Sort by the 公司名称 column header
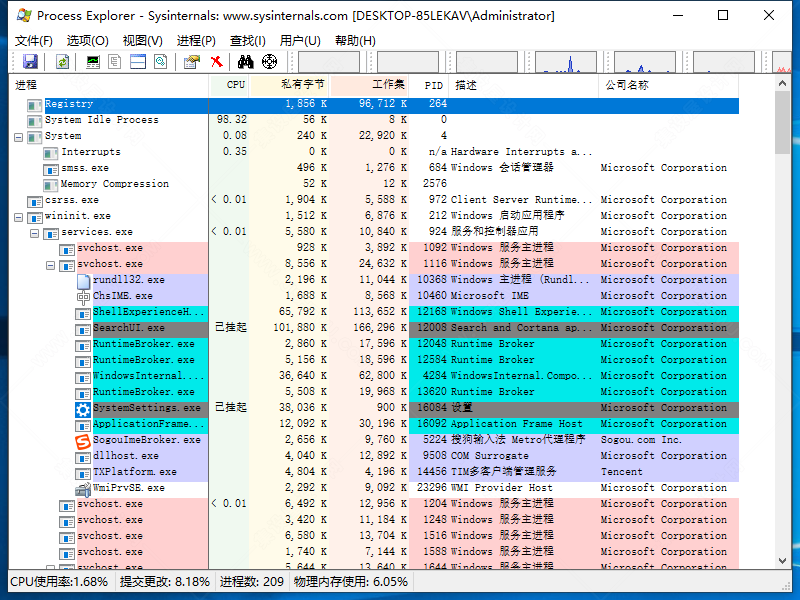800x600 pixels. click(668, 85)
